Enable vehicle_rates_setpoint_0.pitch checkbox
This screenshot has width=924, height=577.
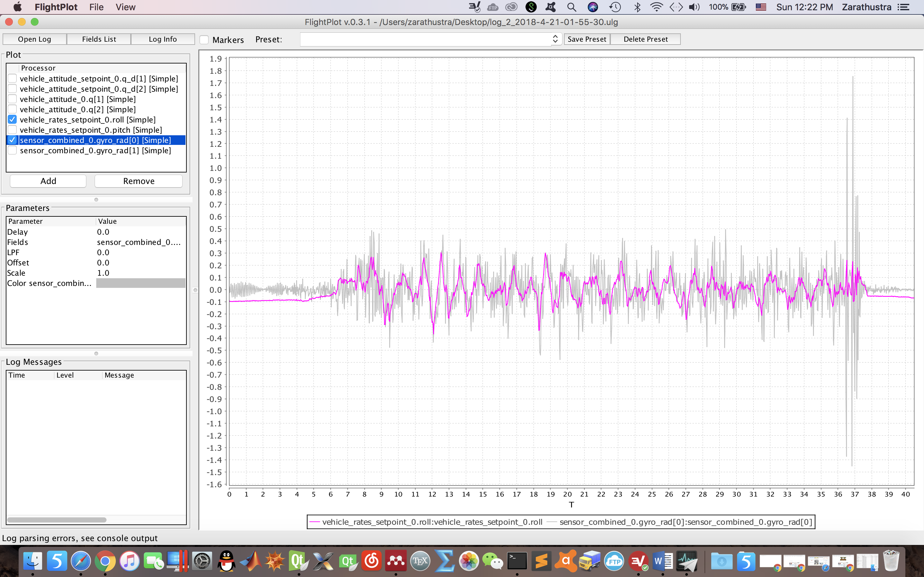click(x=12, y=130)
